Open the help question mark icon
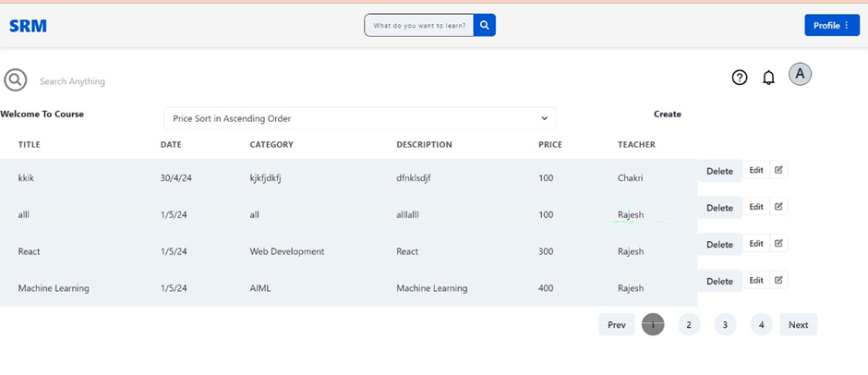This screenshot has width=868, height=375. tap(739, 78)
